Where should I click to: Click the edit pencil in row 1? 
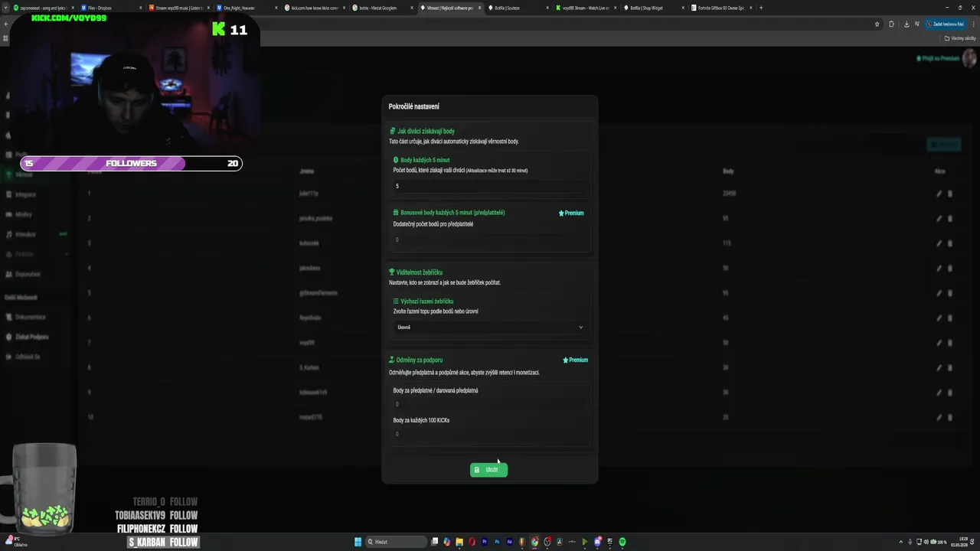pyautogui.click(x=939, y=194)
